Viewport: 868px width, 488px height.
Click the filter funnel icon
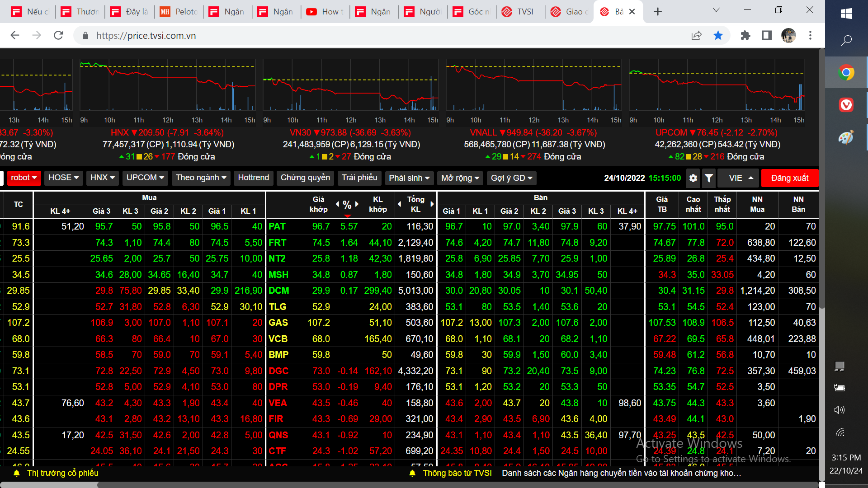click(x=709, y=178)
